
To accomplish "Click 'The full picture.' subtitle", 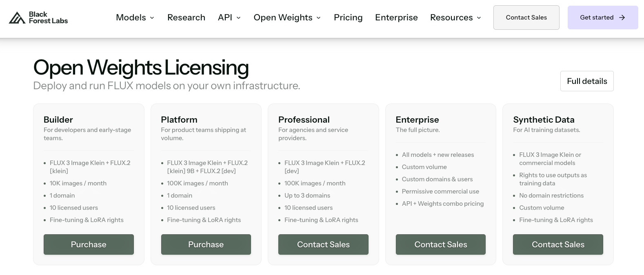I will click(417, 130).
